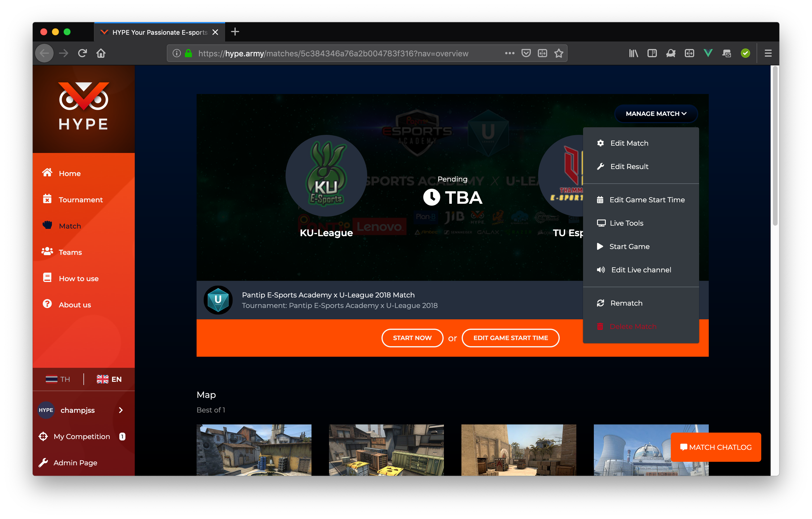Close the HYPE browser tab
Image resolution: width=812 pixels, height=519 pixels.
pyautogui.click(x=215, y=32)
